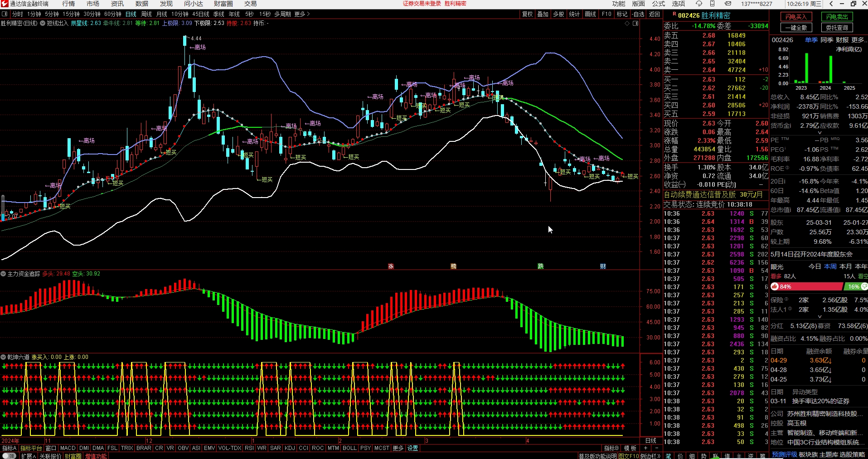This screenshot has height=459, width=868.
Task: Click the diamond icon at chart top right
Action: click(627, 23)
